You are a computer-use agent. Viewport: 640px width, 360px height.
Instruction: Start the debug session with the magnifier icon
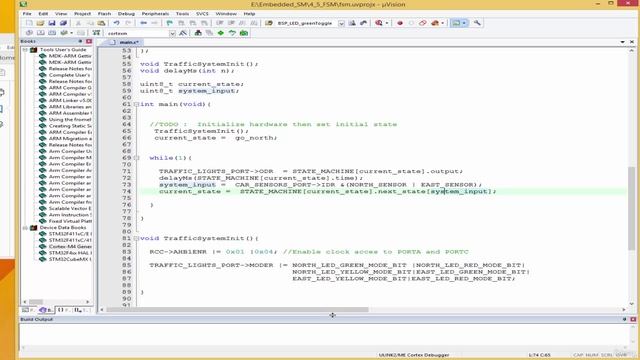(x=379, y=23)
